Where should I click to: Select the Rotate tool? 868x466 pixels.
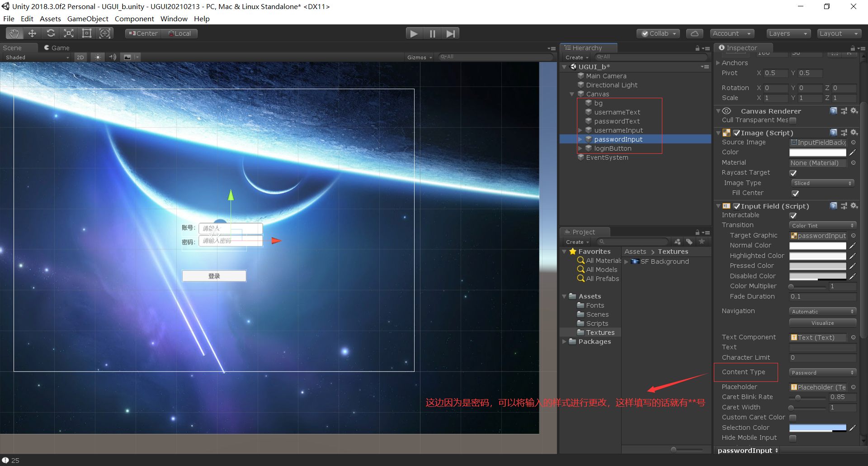point(51,33)
